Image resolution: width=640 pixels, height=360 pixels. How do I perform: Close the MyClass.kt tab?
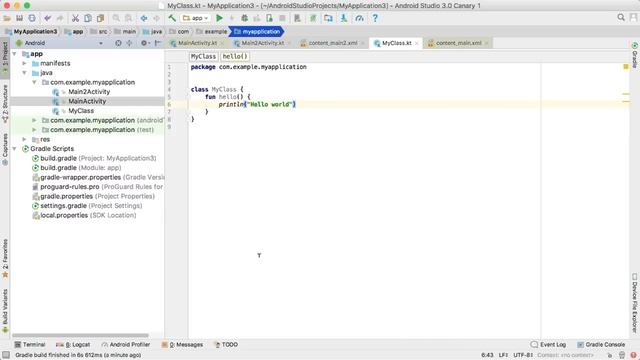click(x=416, y=43)
